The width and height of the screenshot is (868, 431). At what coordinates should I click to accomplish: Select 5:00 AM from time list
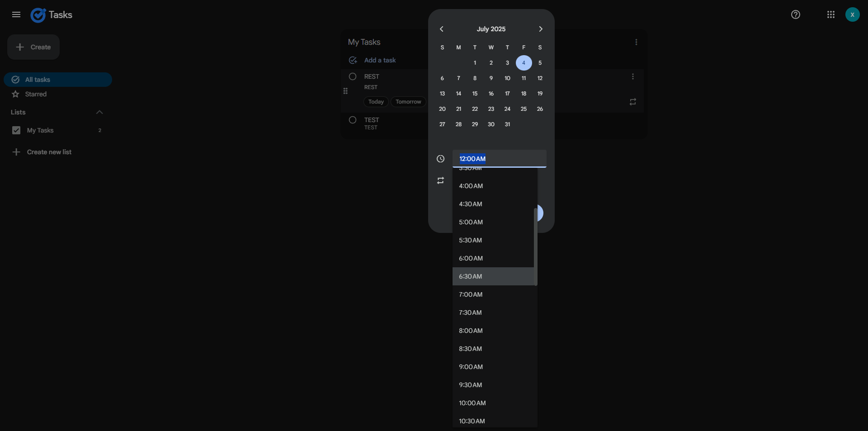(493, 222)
